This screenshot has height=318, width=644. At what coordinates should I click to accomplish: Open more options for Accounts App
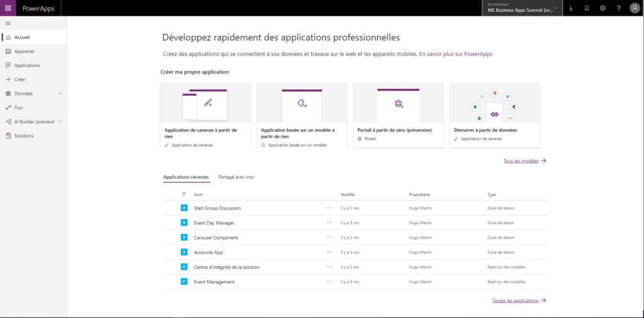(330, 252)
